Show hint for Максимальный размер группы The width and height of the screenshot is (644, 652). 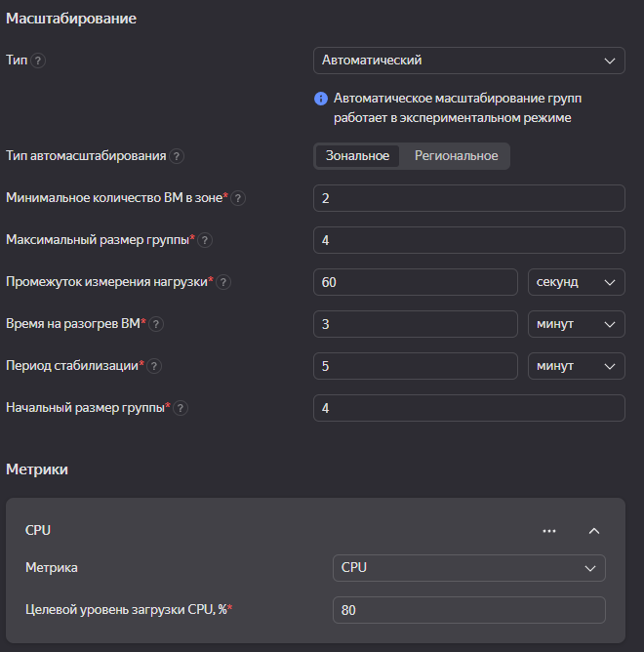point(205,240)
